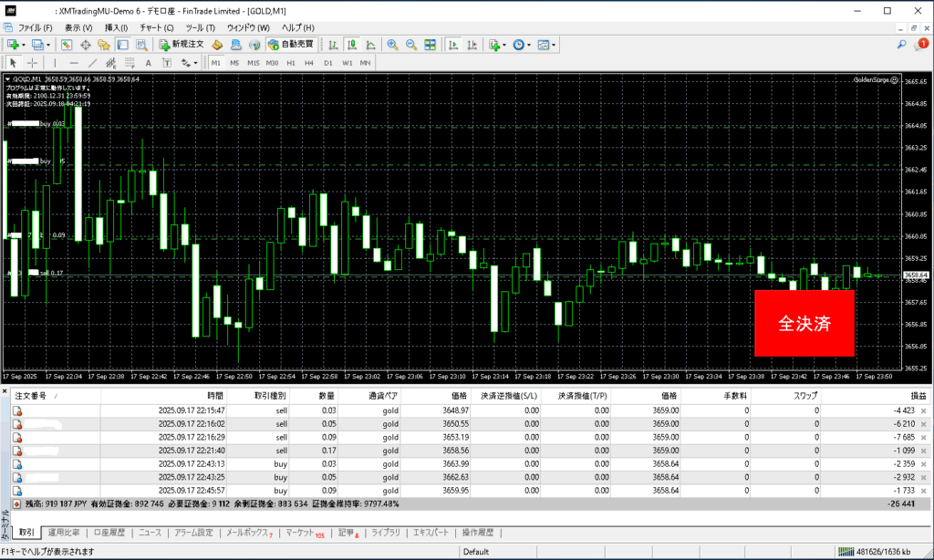934x560 pixels.
Task: Close the sell 0.17 order row
Action: click(x=924, y=450)
